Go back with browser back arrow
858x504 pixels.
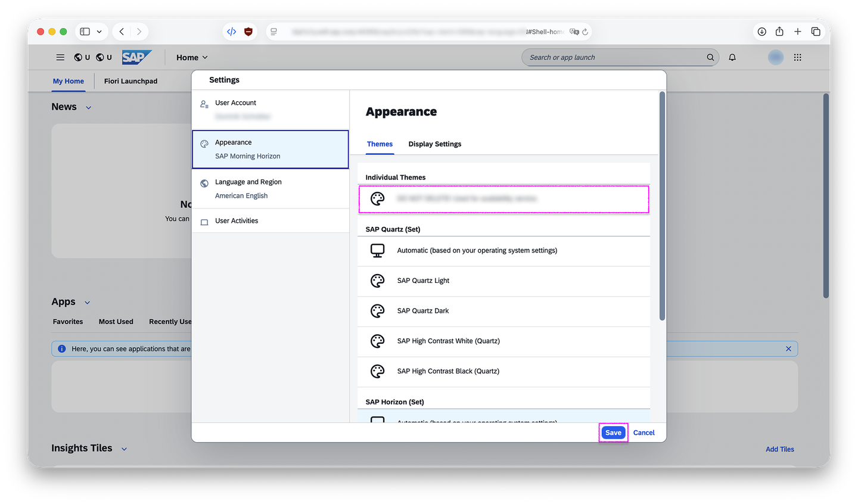122,32
